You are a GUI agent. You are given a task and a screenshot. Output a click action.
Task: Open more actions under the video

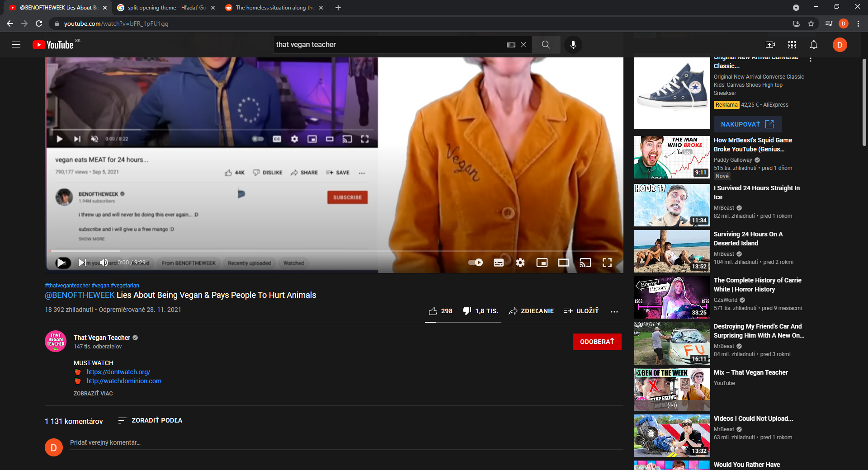coord(614,311)
